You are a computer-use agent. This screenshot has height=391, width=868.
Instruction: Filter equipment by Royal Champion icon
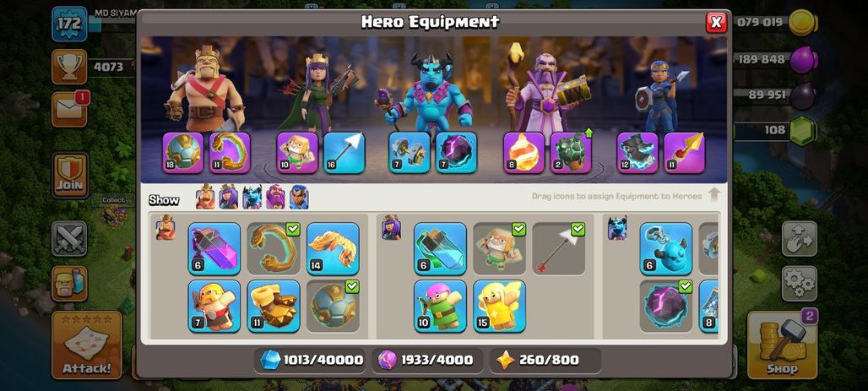(x=299, y=197)
